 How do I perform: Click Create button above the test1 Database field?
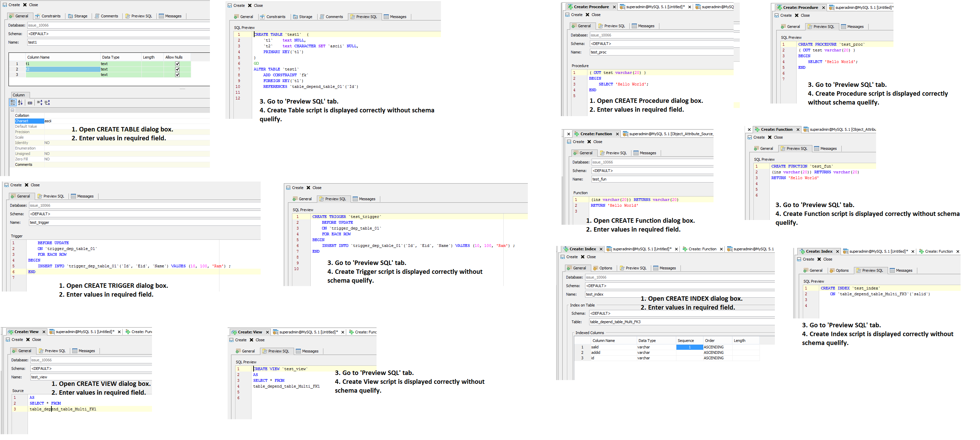click(x=11, y=5)
